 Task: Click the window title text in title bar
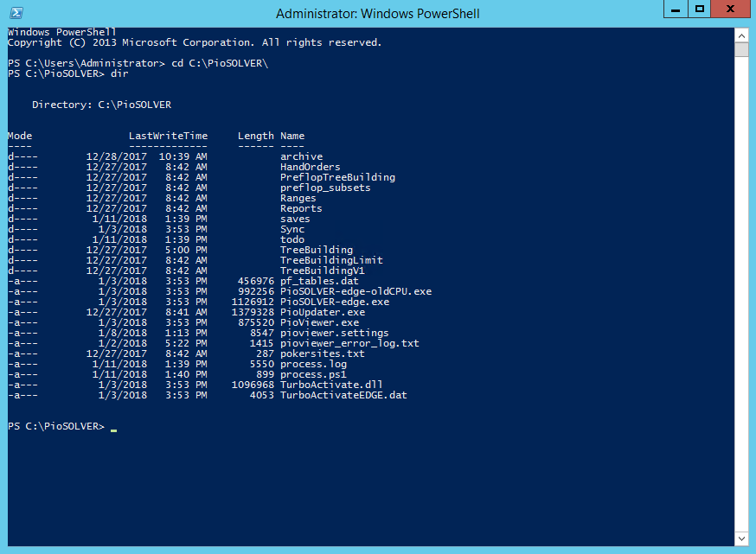377,13
